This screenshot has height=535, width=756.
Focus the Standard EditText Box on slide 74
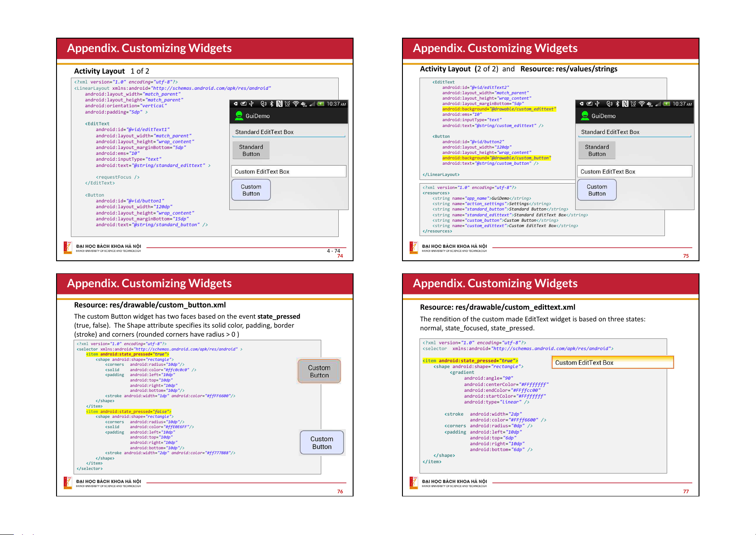coord(288,132)
